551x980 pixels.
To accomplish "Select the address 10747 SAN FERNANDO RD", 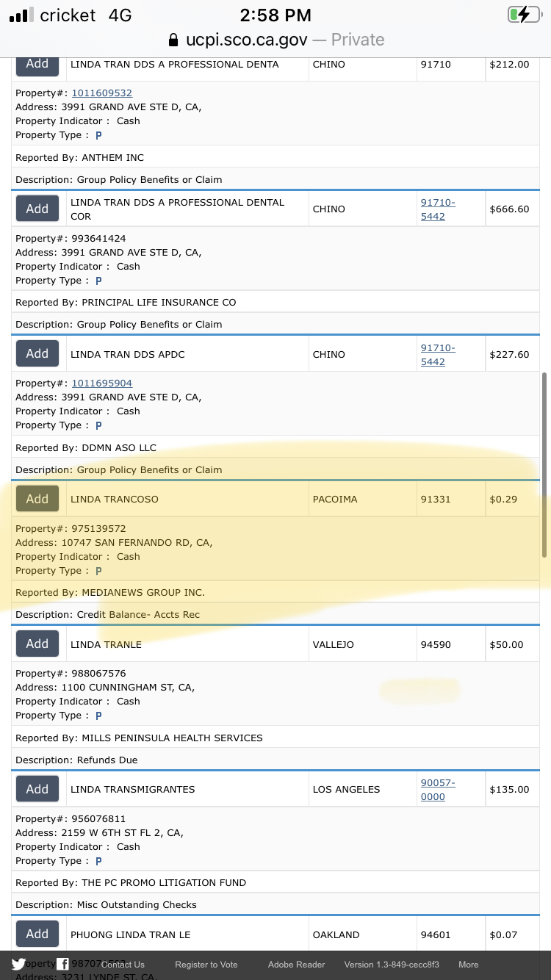I will [114, 542].
